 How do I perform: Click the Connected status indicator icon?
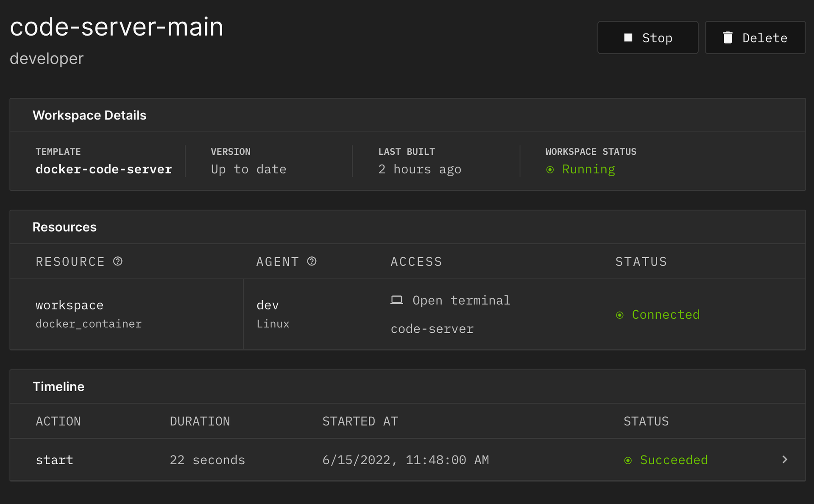(620, 315)
